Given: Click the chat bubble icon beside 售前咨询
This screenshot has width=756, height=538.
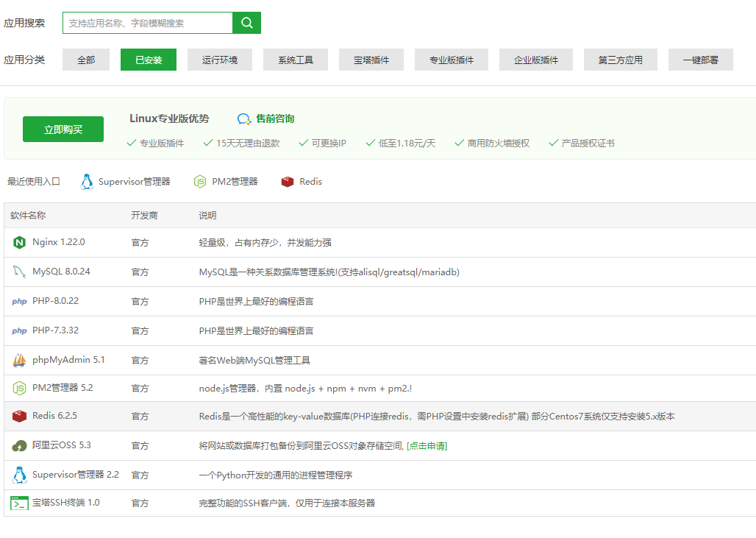Looking at the screenshot, I should (244, 118).
